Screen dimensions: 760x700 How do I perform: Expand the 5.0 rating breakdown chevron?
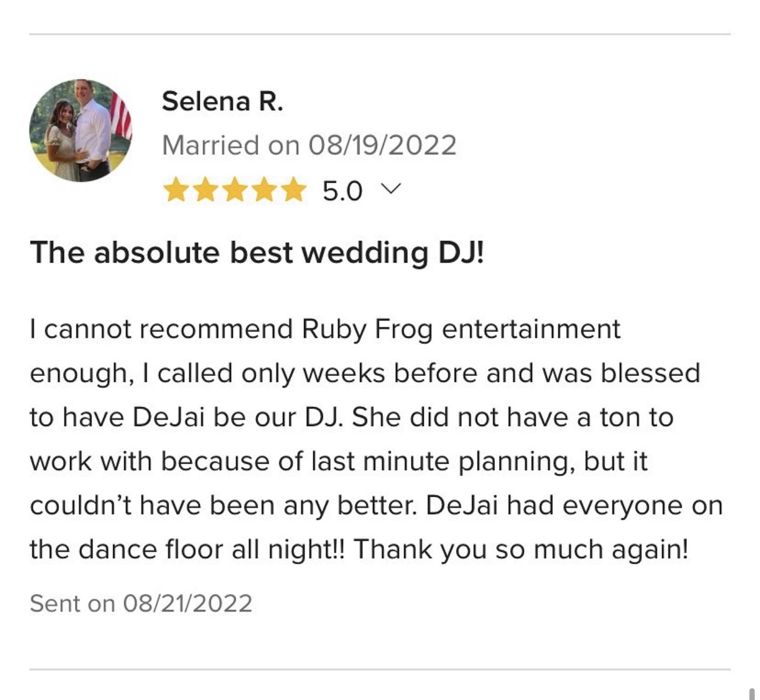391,189
